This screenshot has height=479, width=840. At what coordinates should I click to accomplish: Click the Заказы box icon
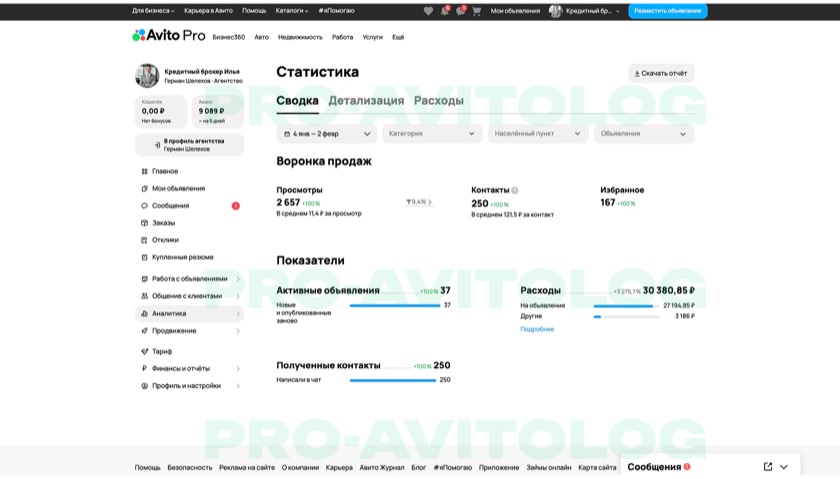144,223
